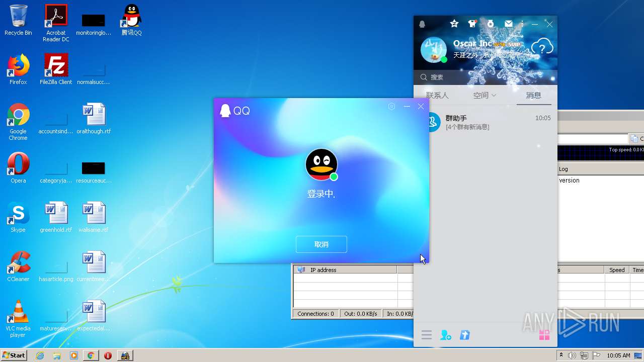Click the Action Center flag tray icon
This screenshot has width=644, height=362.
click(x=596, y=355)
